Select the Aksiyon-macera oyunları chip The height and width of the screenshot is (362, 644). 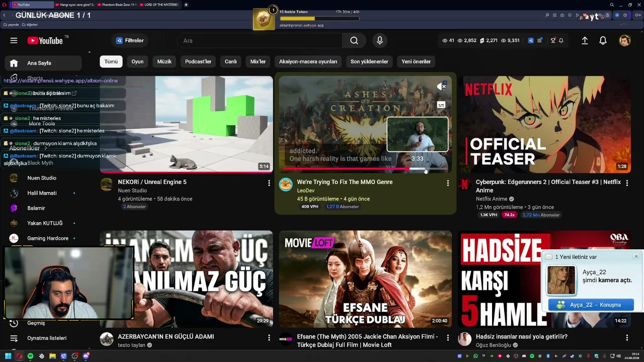(x=308, y=61)
